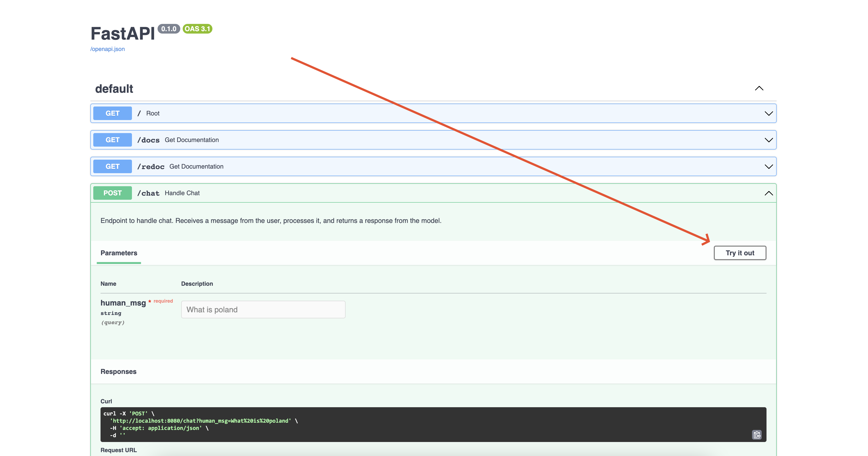The image size is (868, 456).
Task: Click the 'Handle Chat' summary text
Action: (182, 193)
